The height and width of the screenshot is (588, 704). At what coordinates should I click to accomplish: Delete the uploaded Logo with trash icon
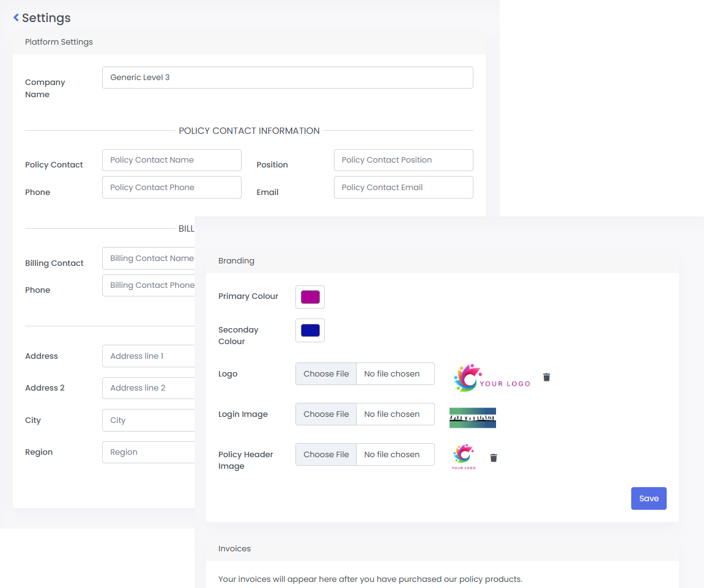[x=546, y=377]
